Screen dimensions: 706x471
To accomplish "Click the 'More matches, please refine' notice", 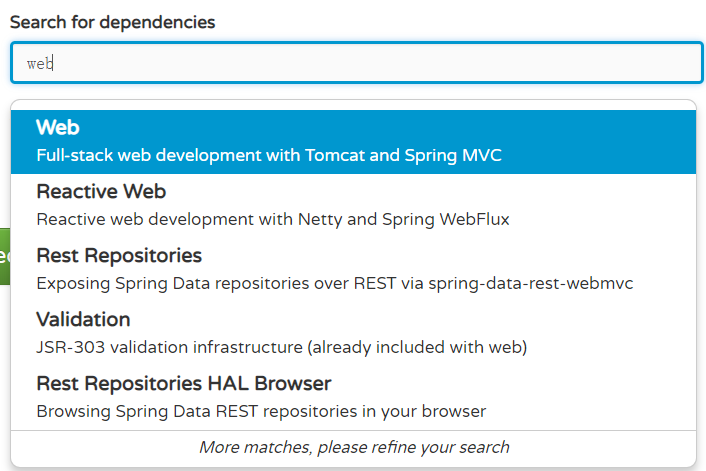I will (x=353, y=447).
